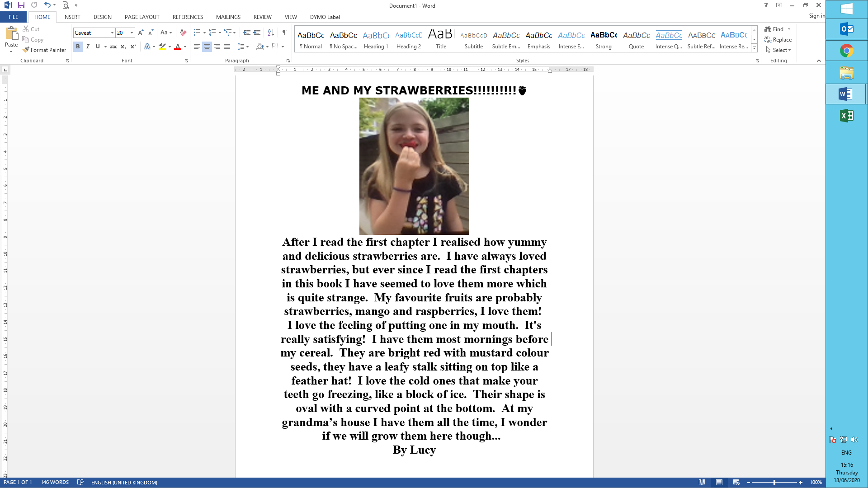
Task: Toggle Superscript formatting
Action: (133, 47)
